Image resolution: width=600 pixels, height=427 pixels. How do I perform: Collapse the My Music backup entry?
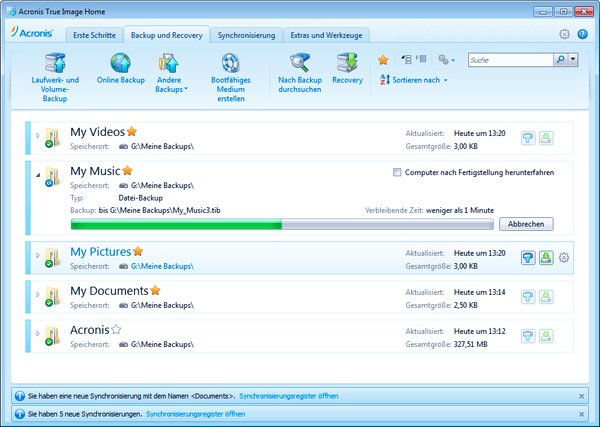pyautogui.click(x=39, y=174)
